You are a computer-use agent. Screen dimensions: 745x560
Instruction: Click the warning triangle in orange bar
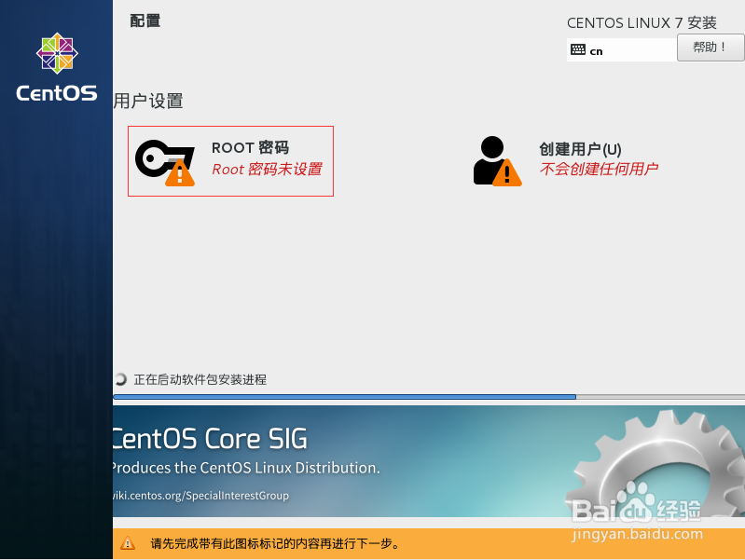[128, 543]
